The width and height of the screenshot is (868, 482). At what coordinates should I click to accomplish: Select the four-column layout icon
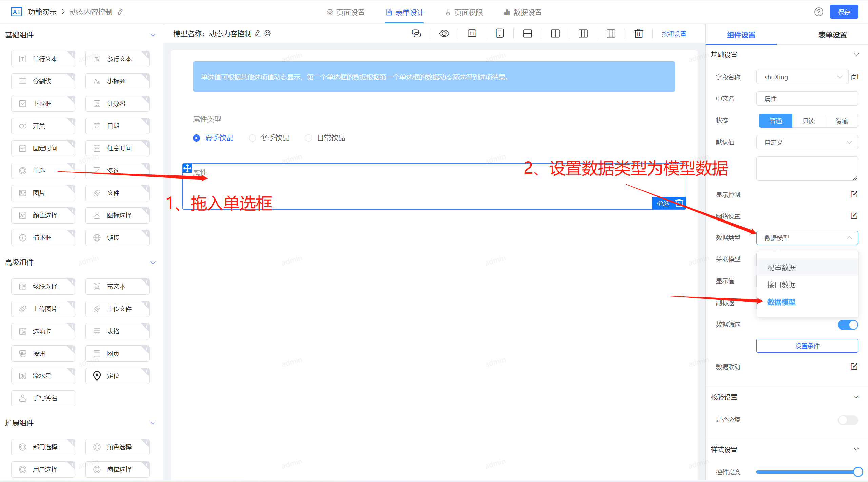[611, 34]
